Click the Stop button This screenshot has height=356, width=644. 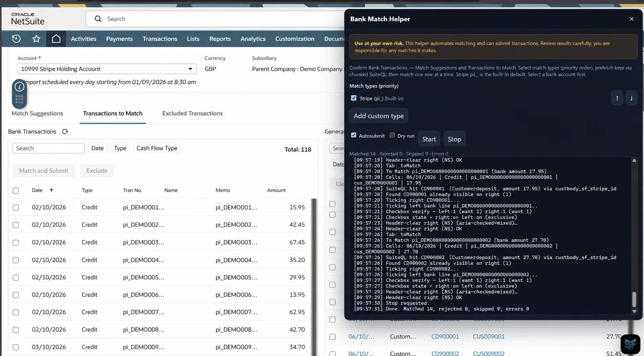454,139
